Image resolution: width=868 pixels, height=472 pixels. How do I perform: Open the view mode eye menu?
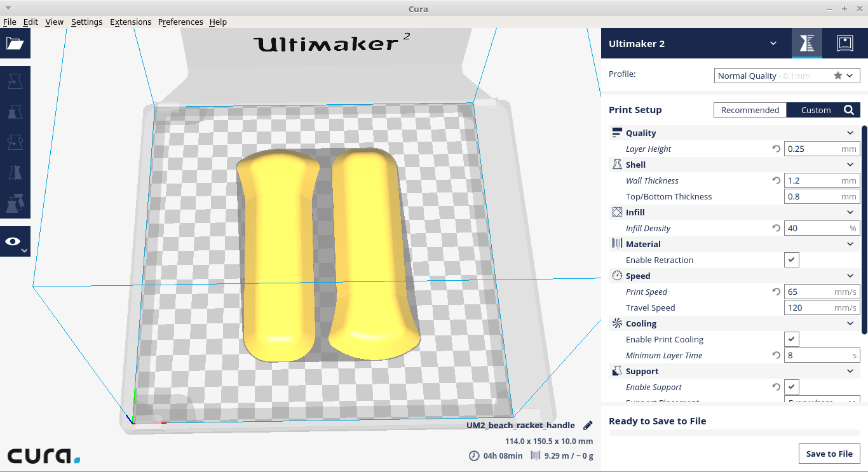tap(15, 241)
